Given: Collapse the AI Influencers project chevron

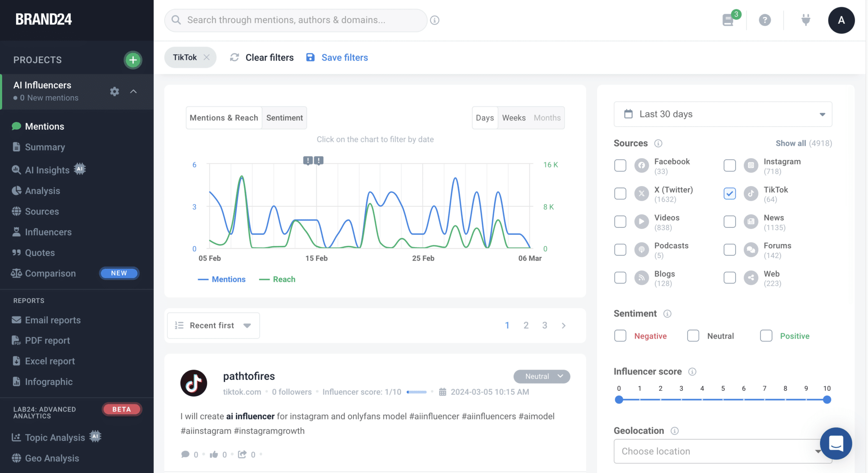Looking at the screenshot, I should pyautogui.click(x=134, y=92).
